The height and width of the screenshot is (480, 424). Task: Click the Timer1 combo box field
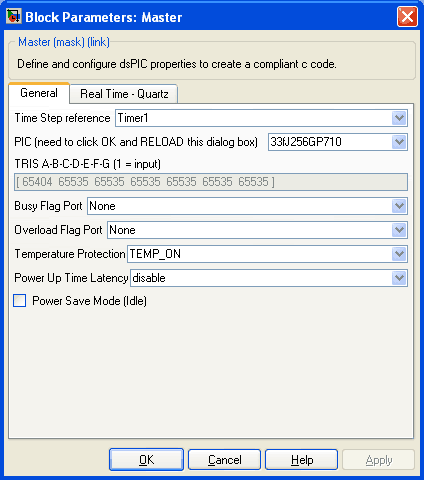point(261,118)
